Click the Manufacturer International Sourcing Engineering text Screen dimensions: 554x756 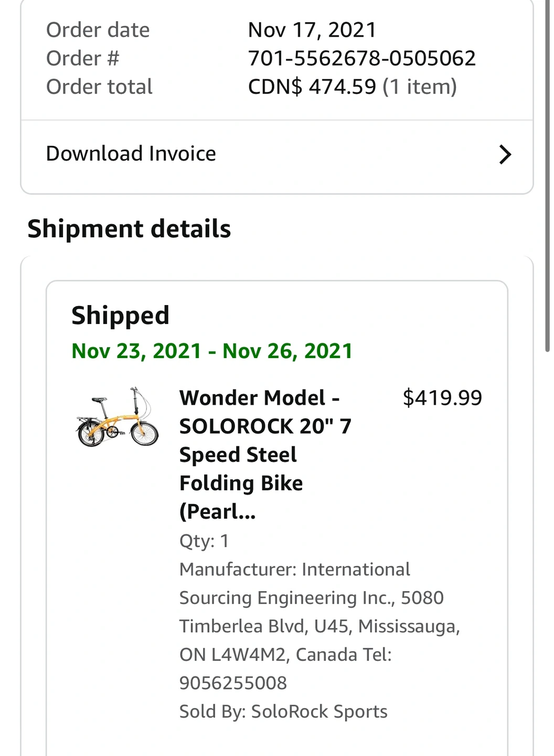(312, 597)
